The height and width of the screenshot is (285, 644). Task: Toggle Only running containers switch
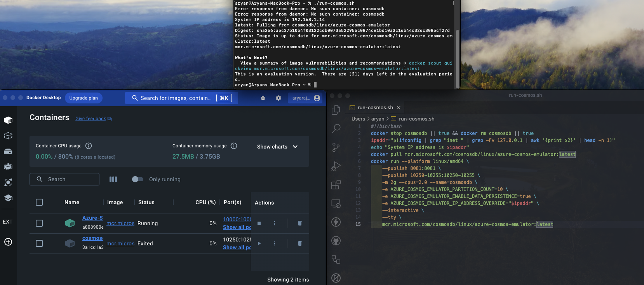click(x=138, y=179)
